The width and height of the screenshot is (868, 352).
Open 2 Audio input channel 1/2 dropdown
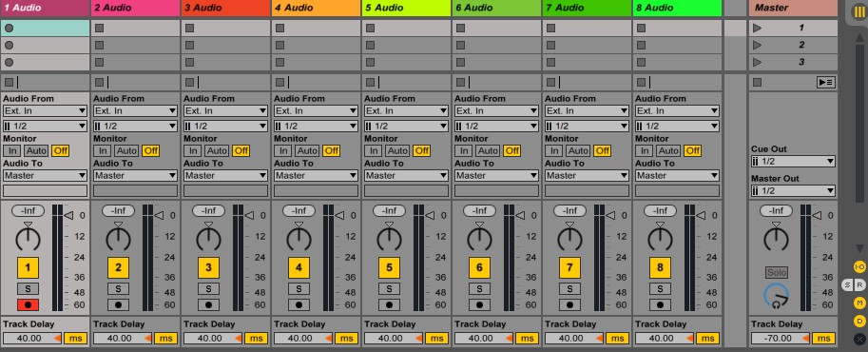tap(135, 126)
